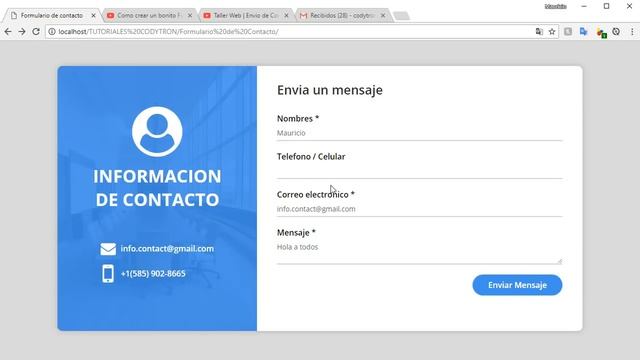
Task: Click the mobile phone icon
Action: click(108, 273)
